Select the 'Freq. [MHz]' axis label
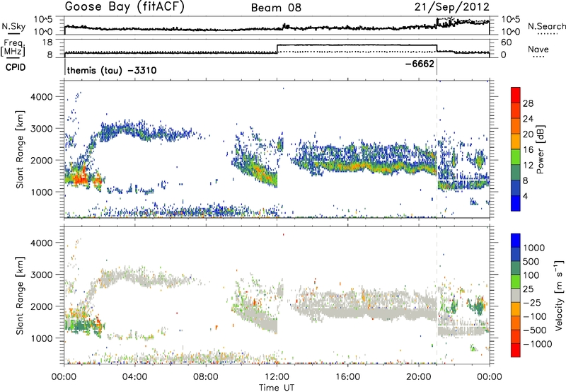566x392 pixels. (x=13, y=47)
